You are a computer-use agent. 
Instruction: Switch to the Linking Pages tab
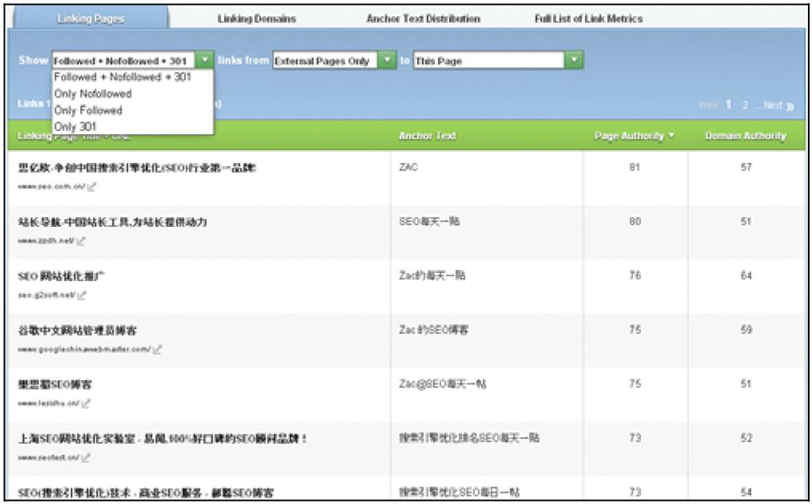pyautogui.click(x=90, y=18)
